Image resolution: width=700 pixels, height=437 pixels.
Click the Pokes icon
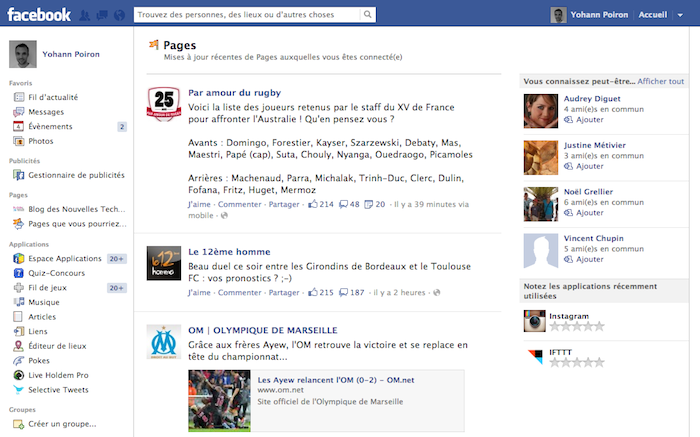[x=19, y=360]
